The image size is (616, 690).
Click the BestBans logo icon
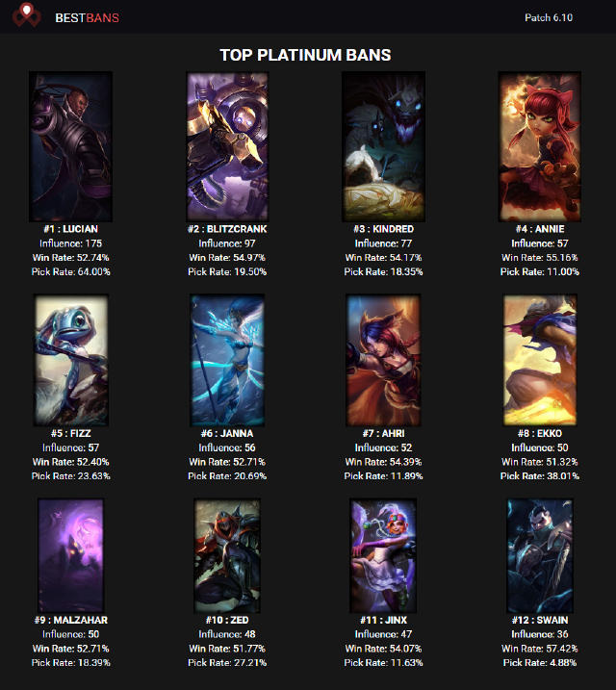pyautogui.click(x=26, y=15)
